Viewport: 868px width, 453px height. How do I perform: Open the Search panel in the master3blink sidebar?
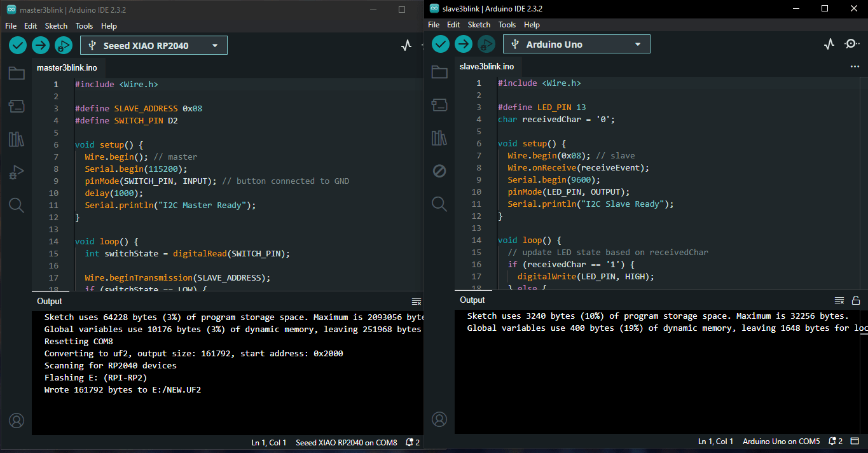[x=17, y=205]
